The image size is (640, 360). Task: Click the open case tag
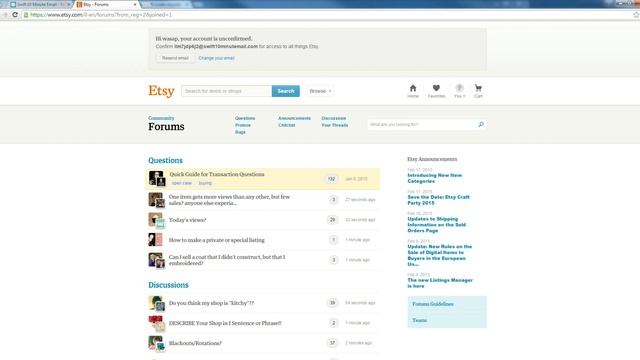pos(182,183)
